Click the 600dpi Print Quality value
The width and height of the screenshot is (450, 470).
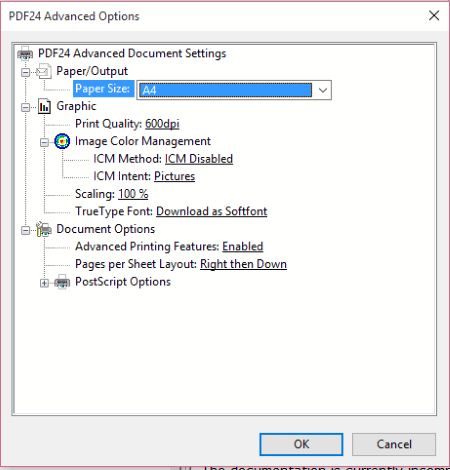point(162,124)
